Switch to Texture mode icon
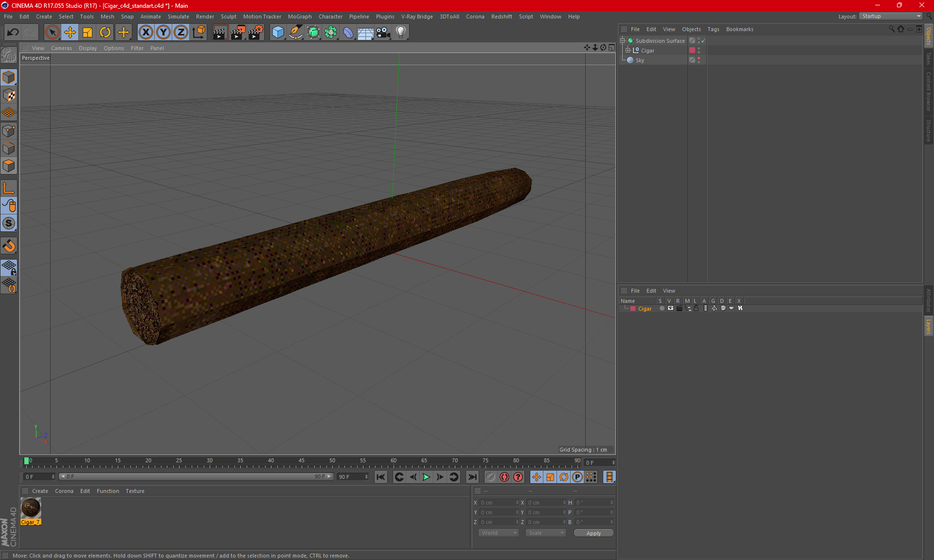The height and width of the screenshot is (560, 934). coord(9,95)
